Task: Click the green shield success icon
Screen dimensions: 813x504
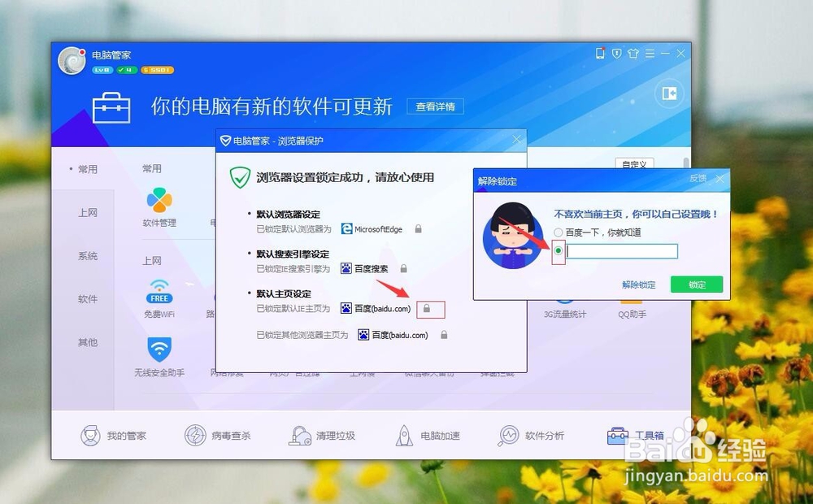Action: click(x=240, y=177)
